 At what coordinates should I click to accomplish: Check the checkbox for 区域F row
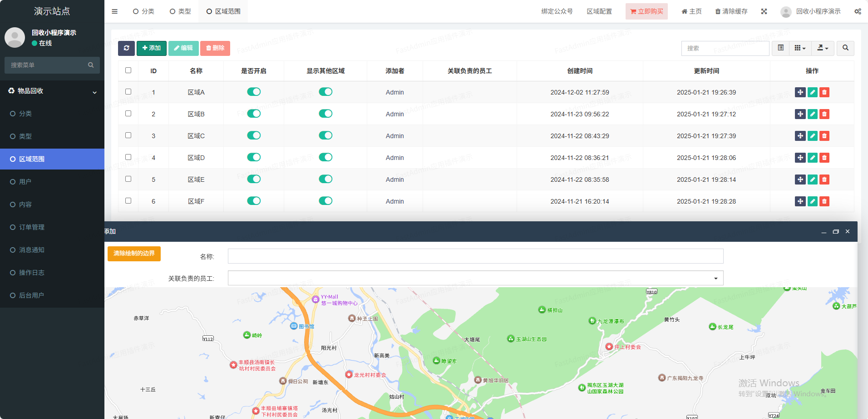tap(128, 201)
